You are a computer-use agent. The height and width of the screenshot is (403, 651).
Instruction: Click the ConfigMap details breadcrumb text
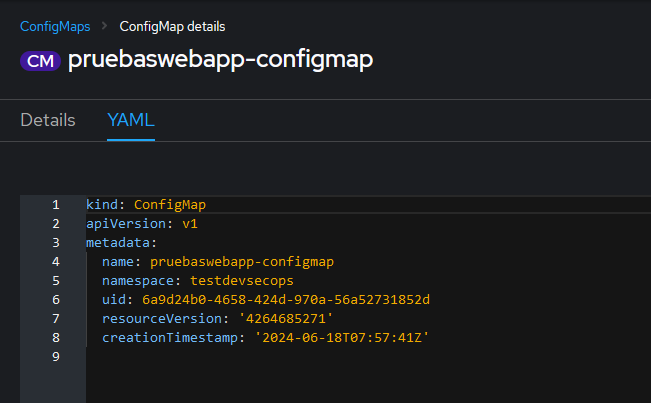click(x=172, y=26)
